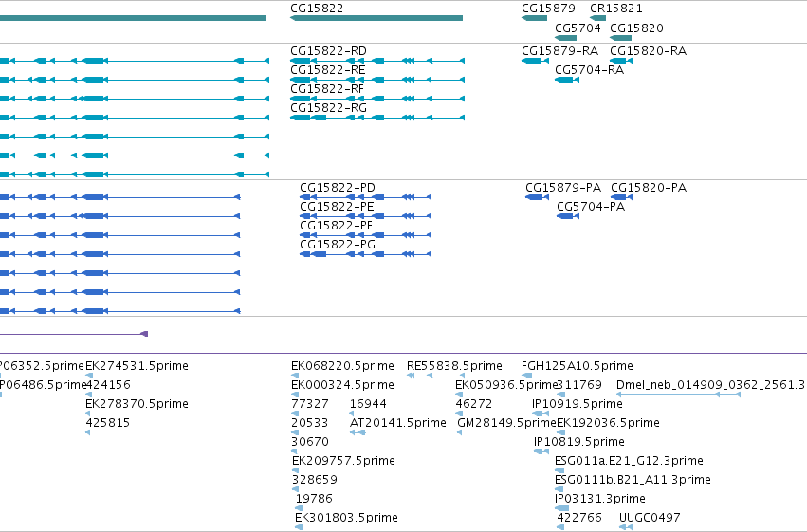Viewport: 807px width, 532px height.
Task: Open protein CG15822-PF
Action: (336, 226)
